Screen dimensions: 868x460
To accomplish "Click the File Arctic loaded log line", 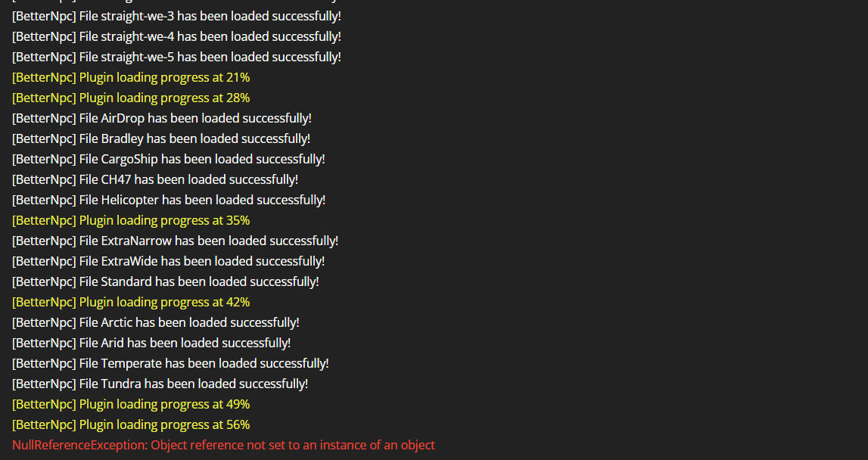I will point(156,322).
